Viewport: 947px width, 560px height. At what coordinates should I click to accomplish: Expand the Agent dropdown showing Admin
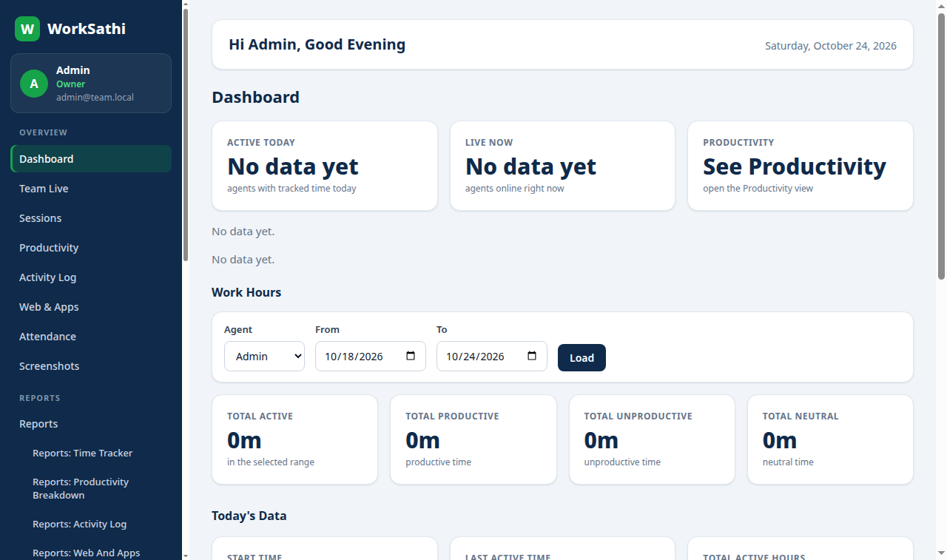264,356
